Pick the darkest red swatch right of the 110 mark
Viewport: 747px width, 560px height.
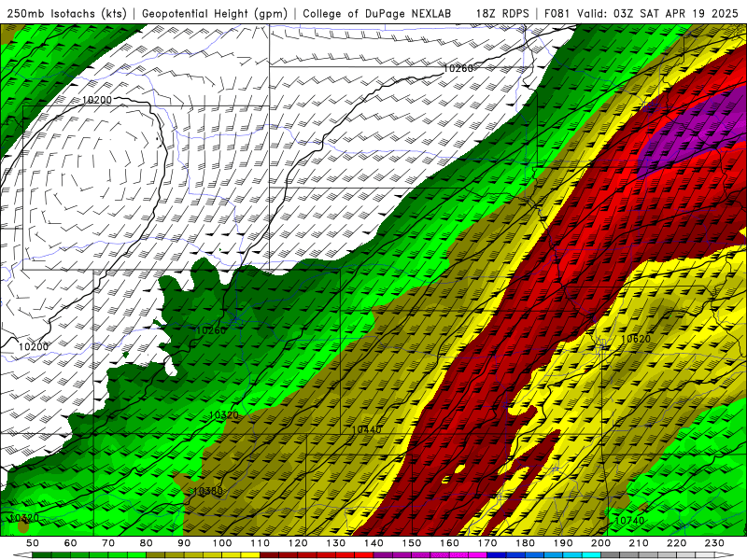click(x=269, y=555)
